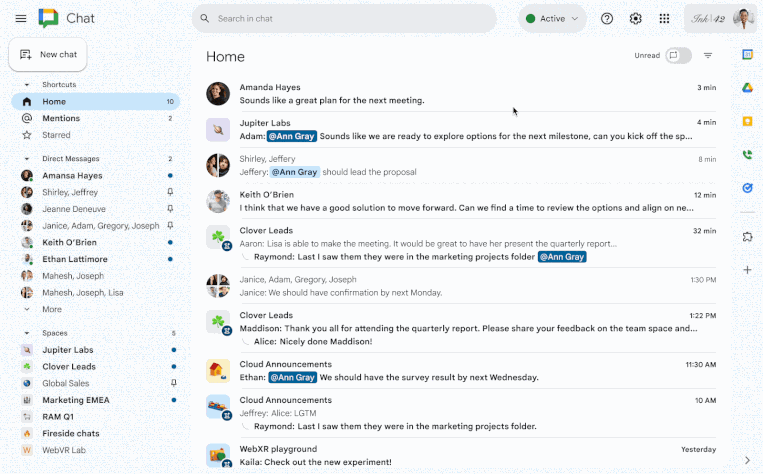Collapse the Shortcuts section
The height and width of the screenshot is (474, 763).
click(27, 85)
